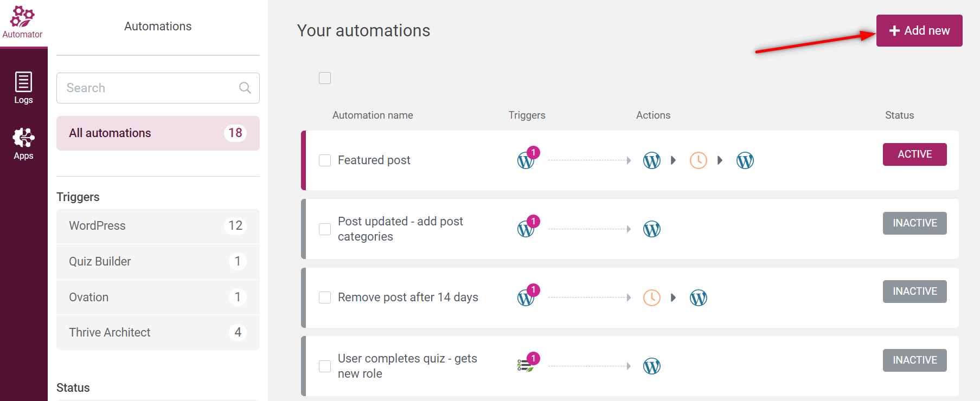Click the WordPress action icon in Post updated row
The height and width of the screenshot is (401, 980).
tap(652, 229)
